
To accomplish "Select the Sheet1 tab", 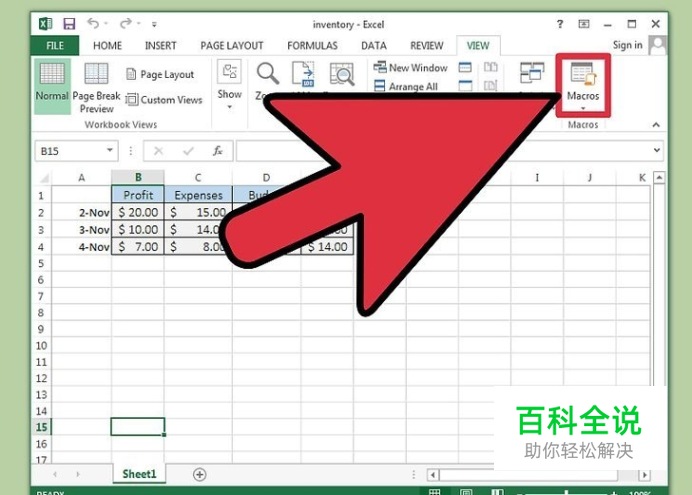I will coord(139,474).
